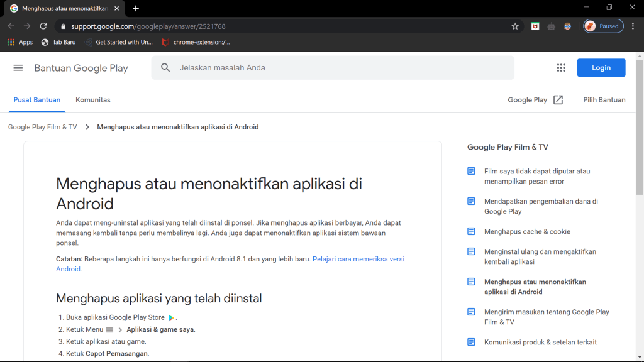Open the Google apps grid icon
This screenshot has height=362, width=644.
pyautogui.click(x=561, y=68)
